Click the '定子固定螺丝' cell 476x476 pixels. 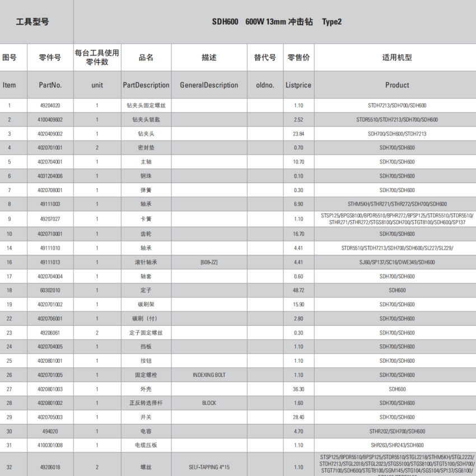pos(146,333)
